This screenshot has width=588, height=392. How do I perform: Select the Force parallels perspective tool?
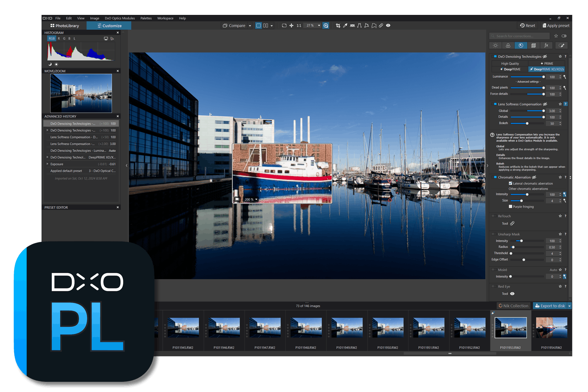[x=359, y=25]
